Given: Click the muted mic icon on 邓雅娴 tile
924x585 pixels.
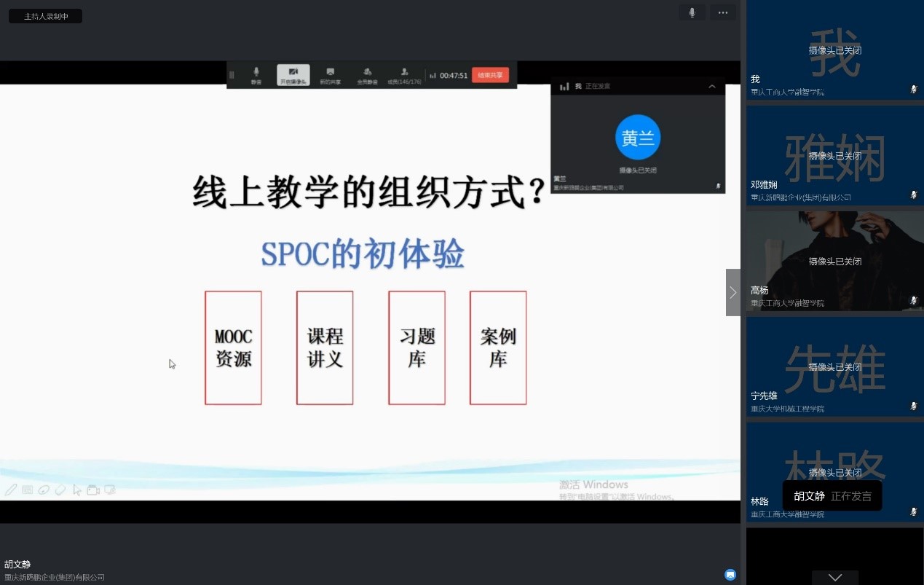Looking at the screenshot, I should pos(913,195).
